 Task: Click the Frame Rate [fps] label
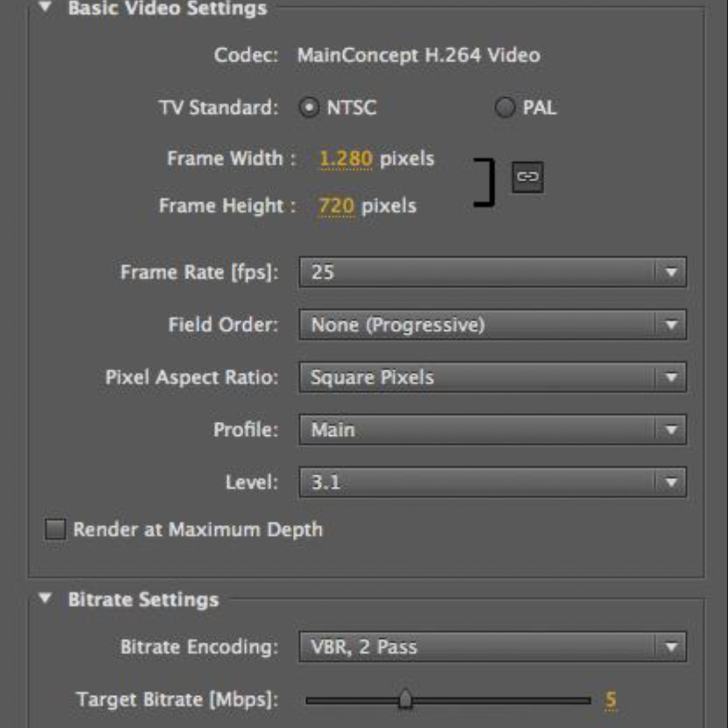200,272
